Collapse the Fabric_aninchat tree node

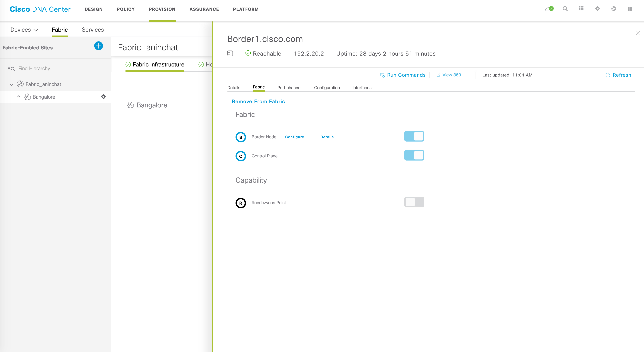click(x=11, y=85)
